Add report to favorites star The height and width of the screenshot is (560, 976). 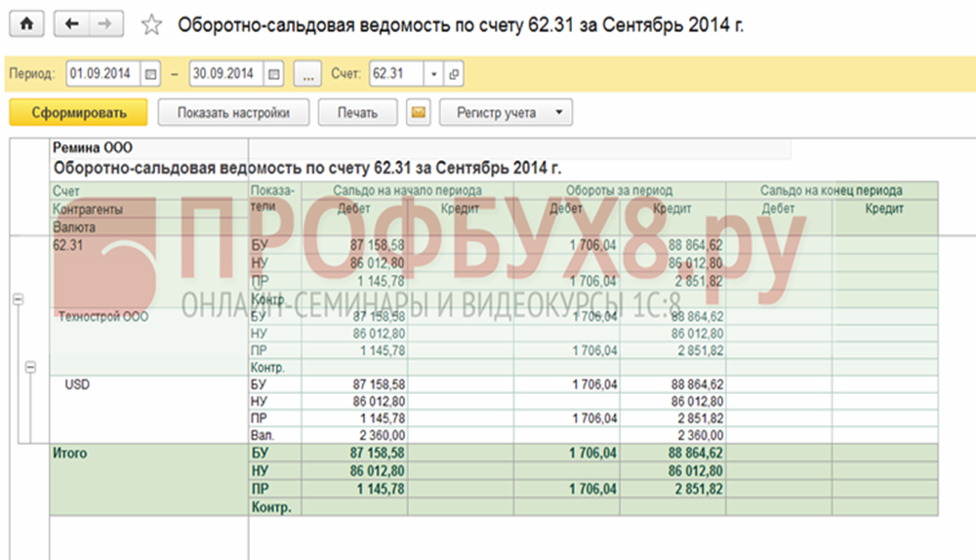[x=151, y=25]
